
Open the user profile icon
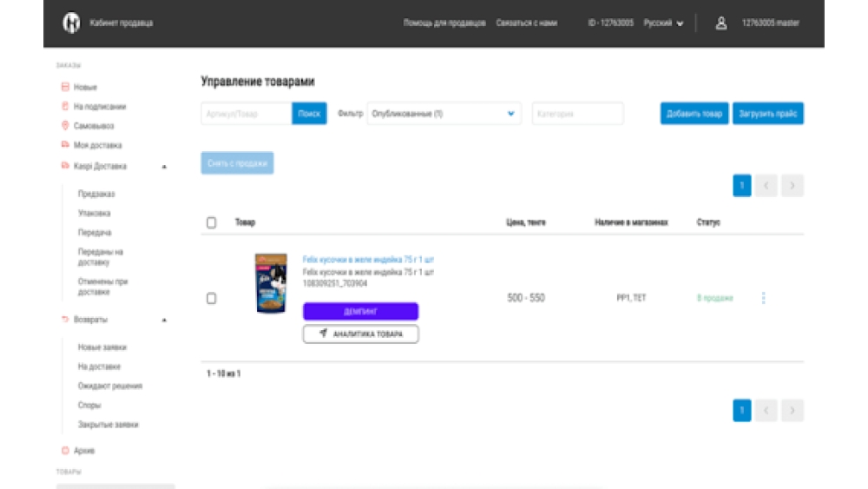(x=720, y=23)
